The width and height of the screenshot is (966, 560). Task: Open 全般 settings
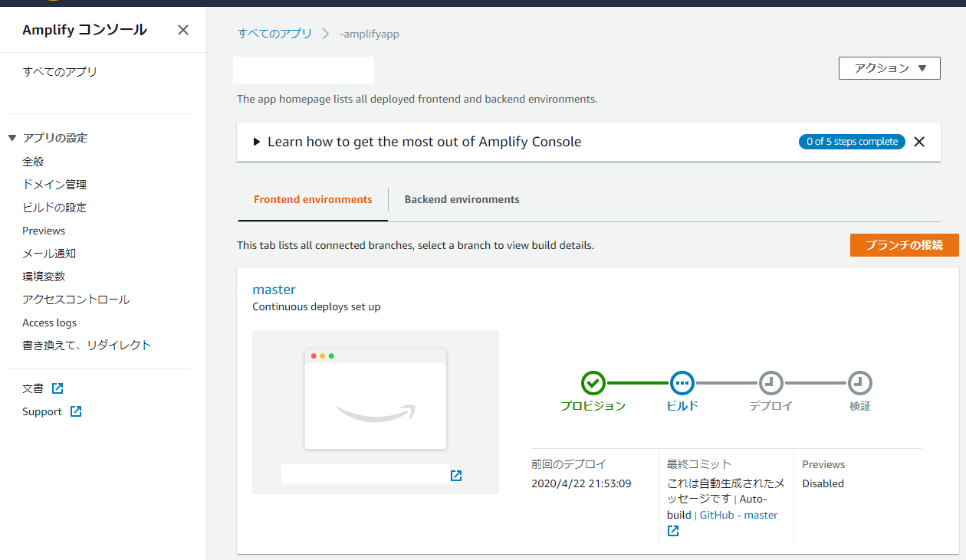click(x=34, y=162)
